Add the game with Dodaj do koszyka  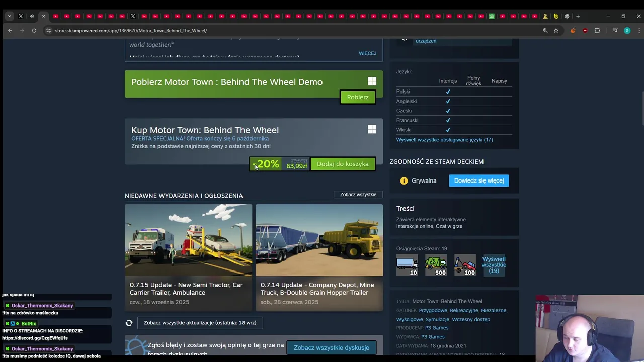pyautogui.click(x=343, y=164)
